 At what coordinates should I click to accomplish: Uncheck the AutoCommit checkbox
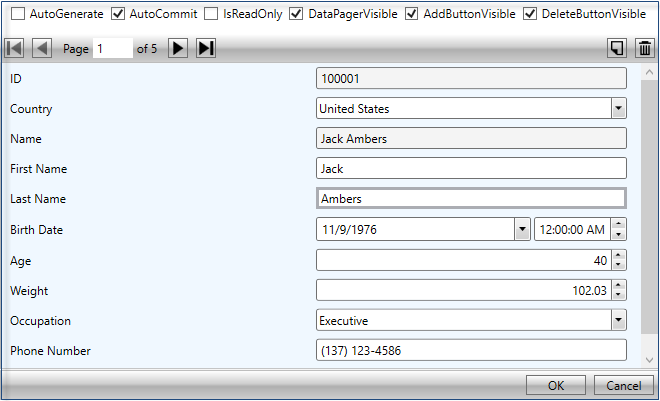pyautogui.click(x=118, y=15)
